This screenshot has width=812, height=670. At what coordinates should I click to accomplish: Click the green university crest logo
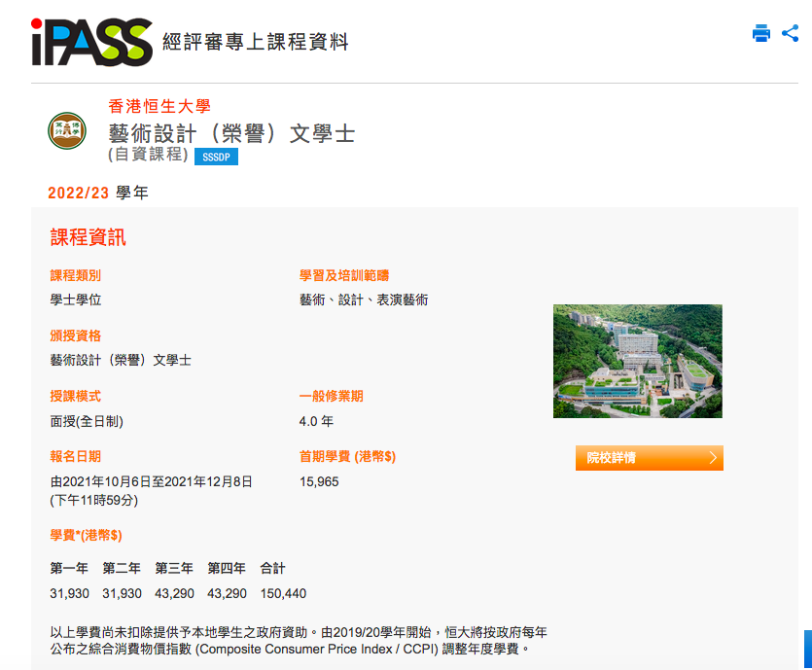pos(67,130)
